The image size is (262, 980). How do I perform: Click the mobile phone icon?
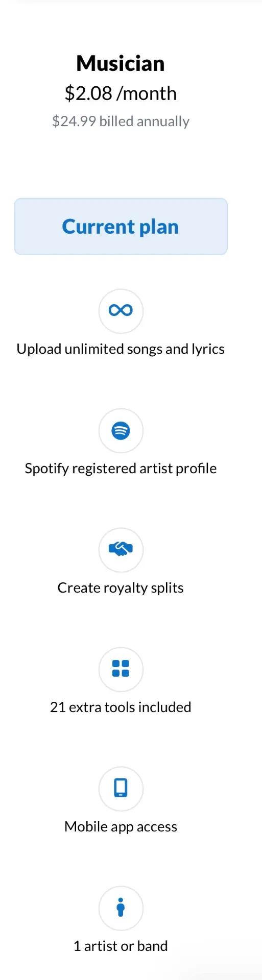tap(121, 788)
